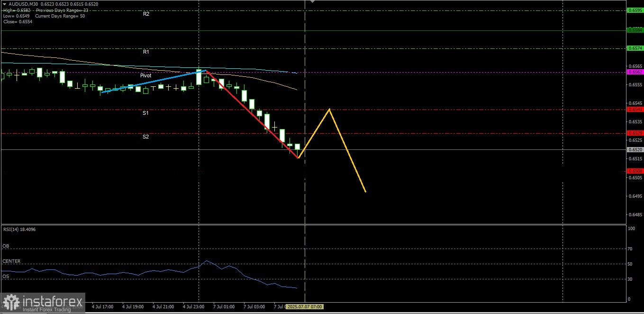Click the 4 Jul 21:00 time axis label
644x314 pixels.
point(163,307)
